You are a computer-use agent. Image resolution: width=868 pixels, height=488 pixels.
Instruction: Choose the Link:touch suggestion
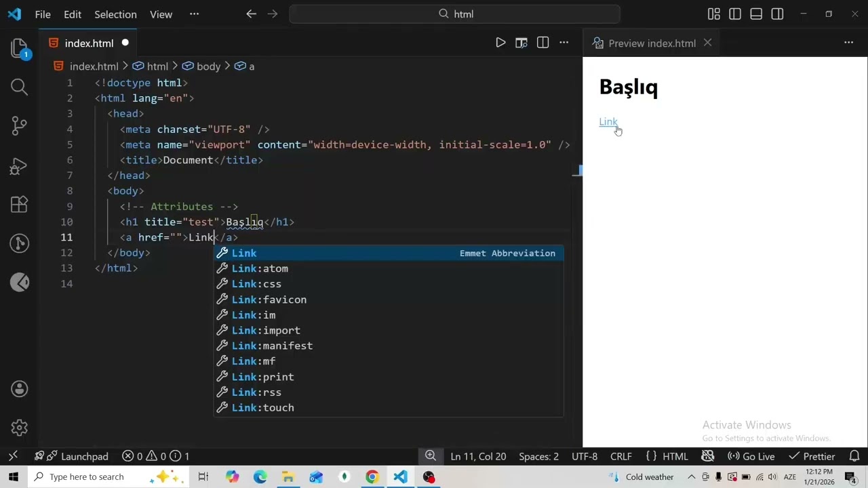(x=389, y=408)
